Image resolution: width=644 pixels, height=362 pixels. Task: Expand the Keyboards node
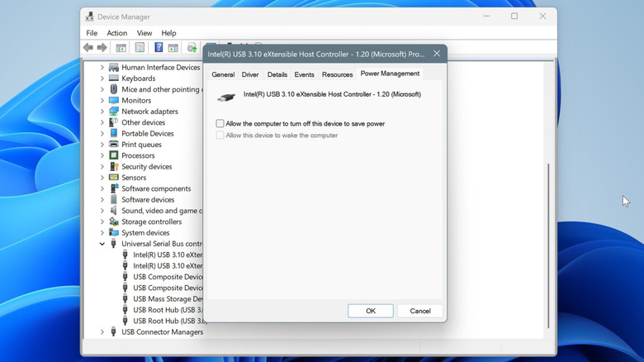102,79
